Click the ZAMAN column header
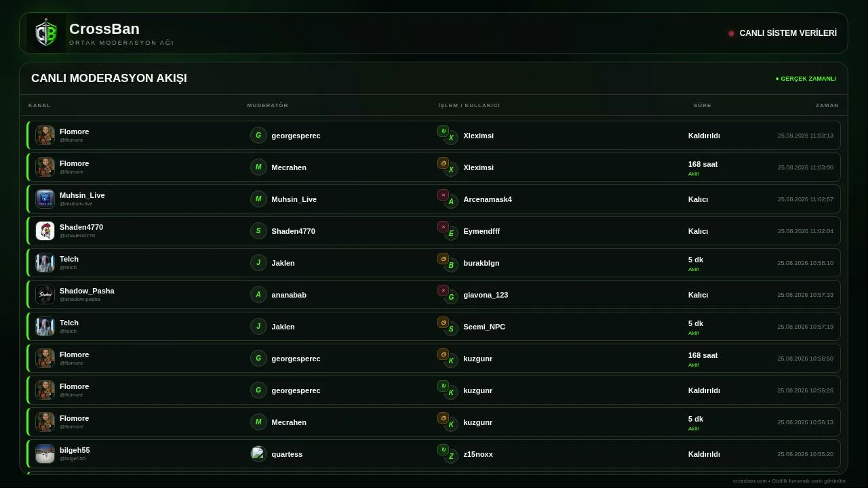The image size is (868, 488). pos(827,105)
